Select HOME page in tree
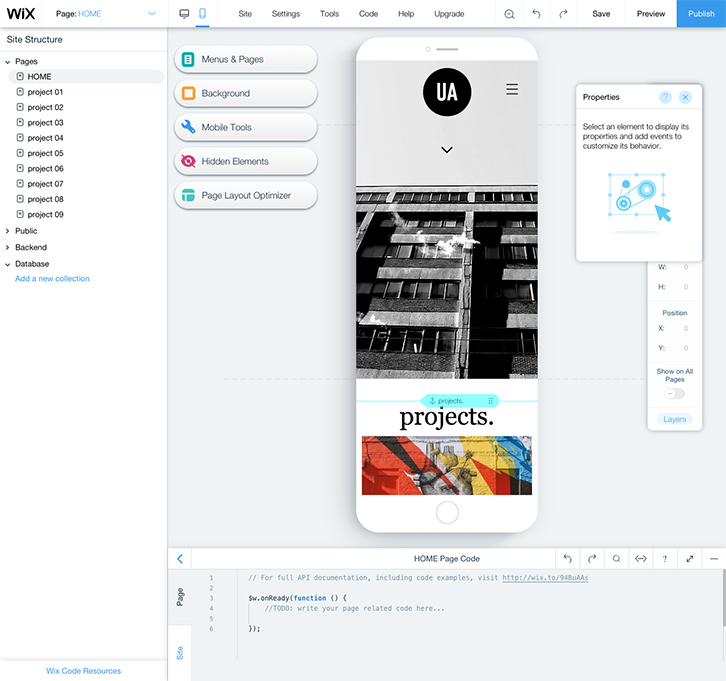The image size is (726, 681). pyautogui.click(x=86, y=76)
